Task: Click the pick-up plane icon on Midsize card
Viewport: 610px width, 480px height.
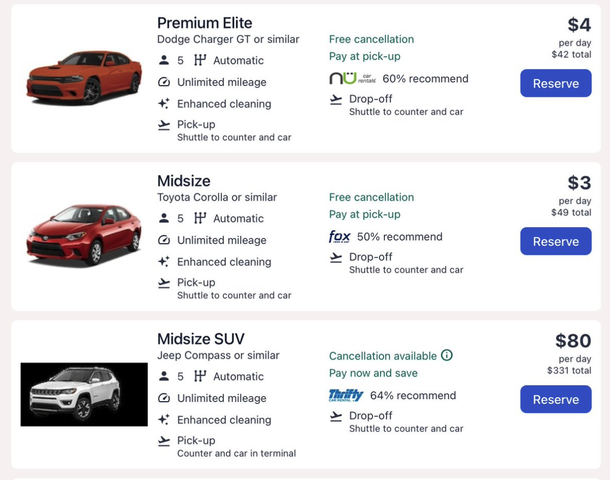Action: 164,283
